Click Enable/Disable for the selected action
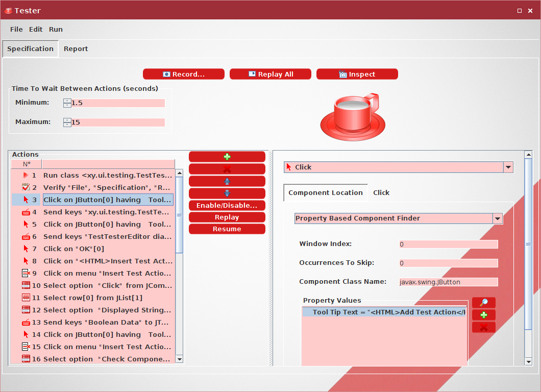 point(227,205)
